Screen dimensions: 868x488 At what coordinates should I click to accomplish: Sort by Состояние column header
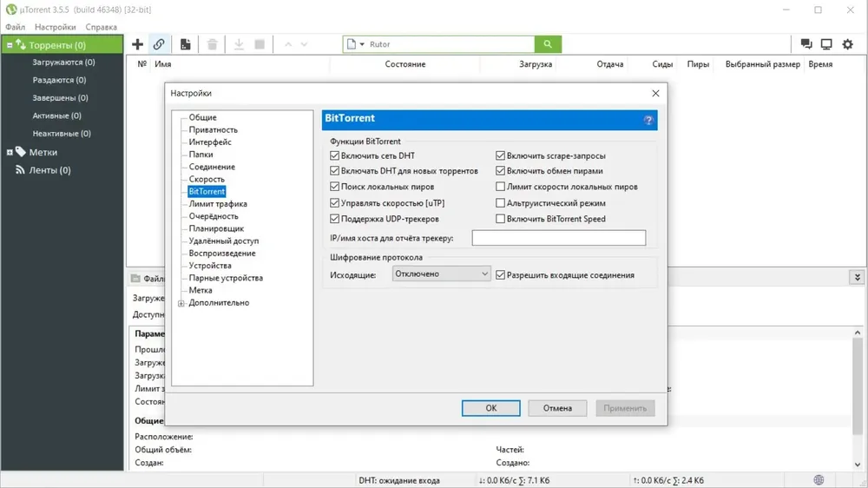click(x=405, y=64)
